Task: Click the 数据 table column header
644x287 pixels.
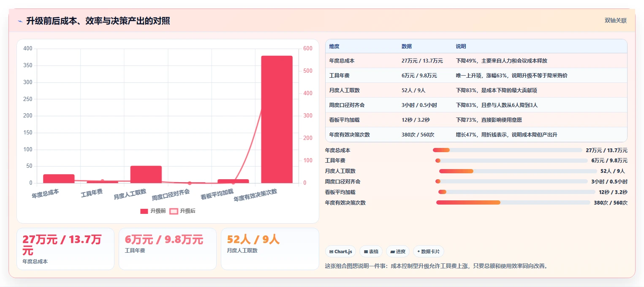Action: pyautogui.click(x=407, y=46)
